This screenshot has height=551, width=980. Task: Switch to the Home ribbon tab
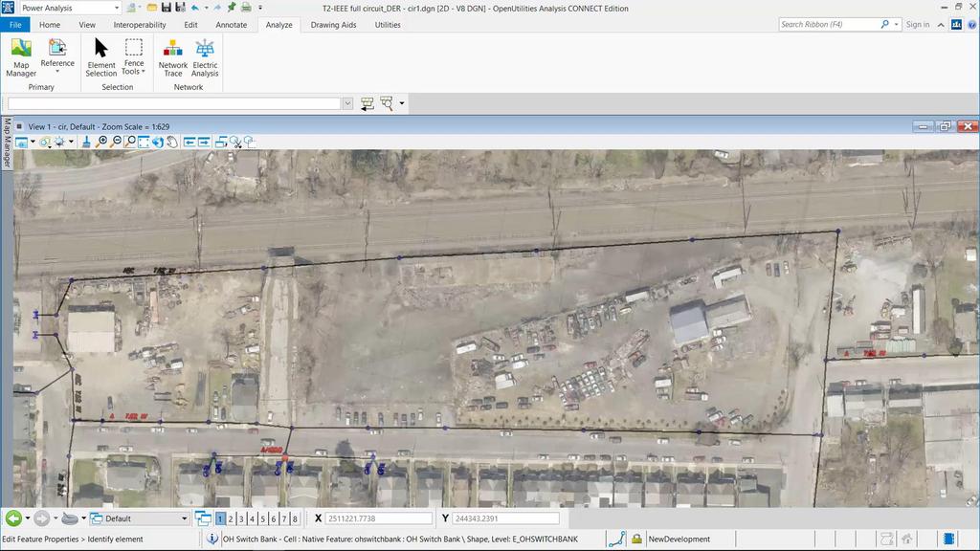pyautogui.click(x=50, y=25)
